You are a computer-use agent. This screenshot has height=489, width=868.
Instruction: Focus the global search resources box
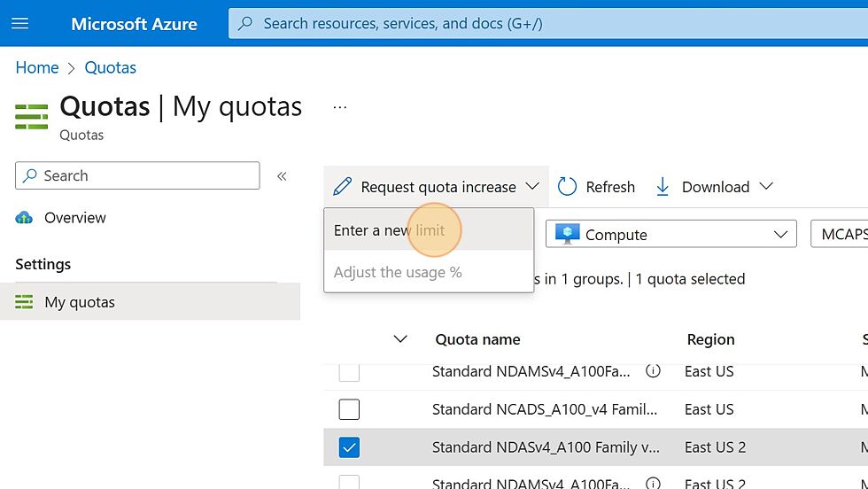pyautogui.click(x=548, y=23)
